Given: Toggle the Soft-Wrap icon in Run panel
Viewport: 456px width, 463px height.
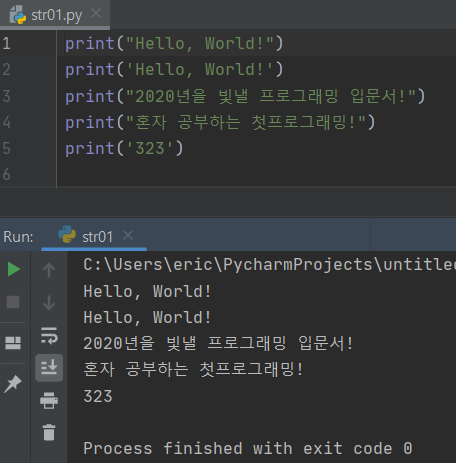Looking at the screenshot, I should coord(49,335).
